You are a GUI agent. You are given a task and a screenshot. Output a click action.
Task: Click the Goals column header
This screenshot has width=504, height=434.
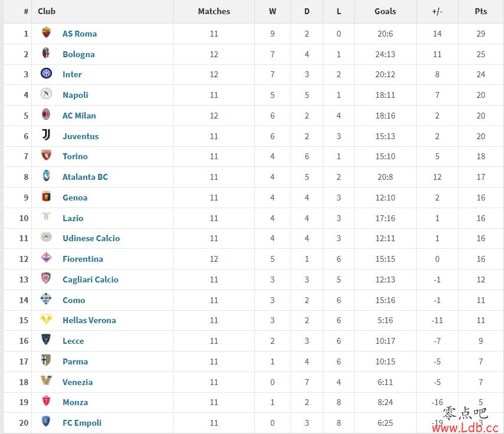click(x=385, y=11)
